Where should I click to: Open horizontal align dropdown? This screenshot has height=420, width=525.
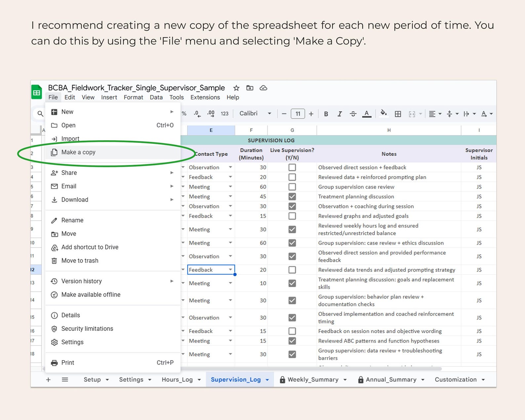click(x=435, y=114)
